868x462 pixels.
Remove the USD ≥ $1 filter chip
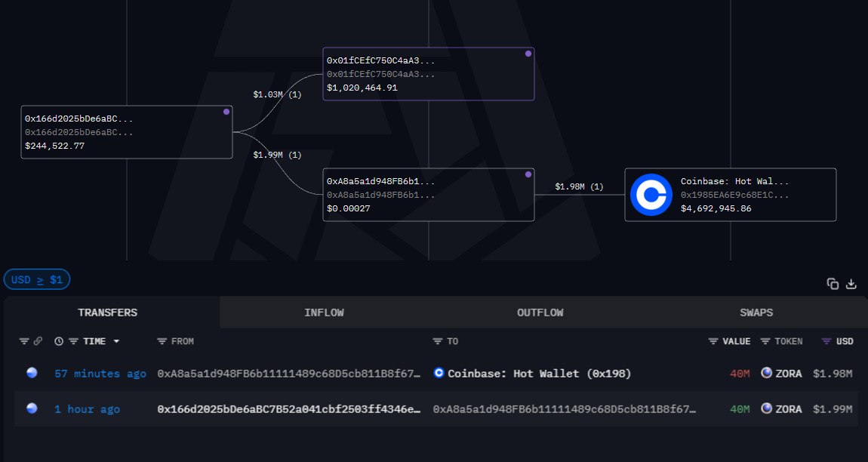click(37, 280)
